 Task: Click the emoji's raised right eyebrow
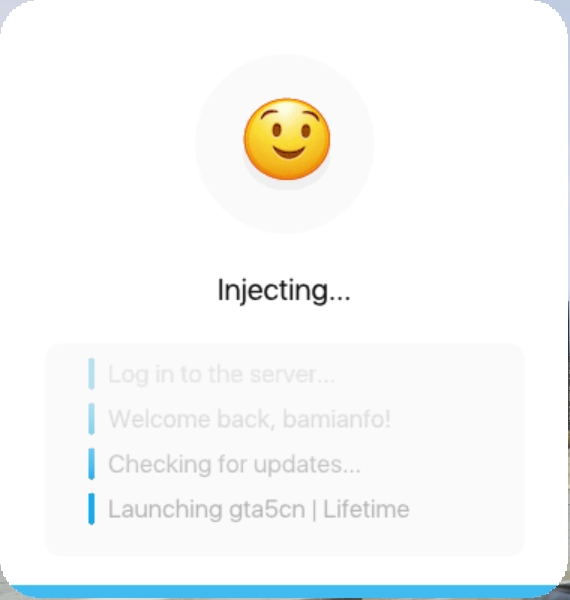pyautogui.click(x=311, y=114)
